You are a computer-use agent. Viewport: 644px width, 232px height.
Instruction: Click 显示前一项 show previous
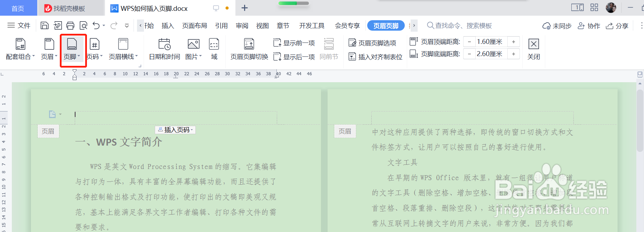pos(294,43)
